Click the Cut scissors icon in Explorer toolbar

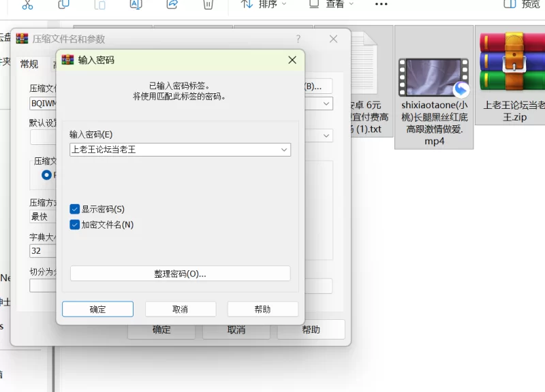pyautogui.click(x=27, y=5)
